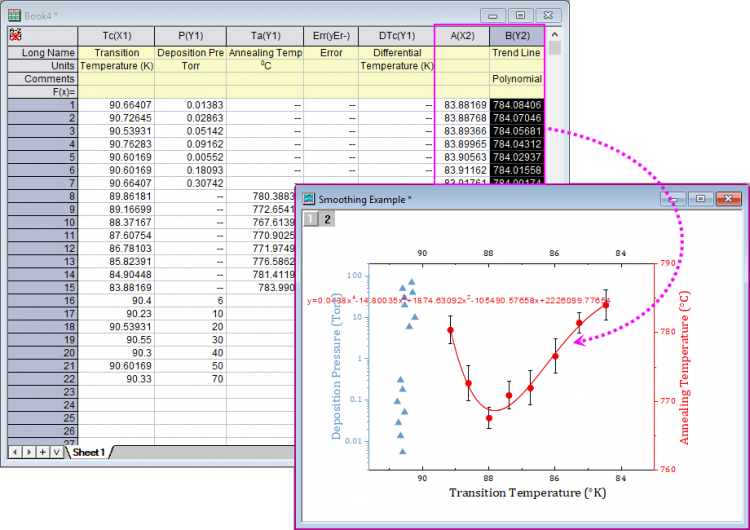The width and height of the screenshot is (750, 530).
Task: Activate graph layer 1 icon
Action: 311,218
